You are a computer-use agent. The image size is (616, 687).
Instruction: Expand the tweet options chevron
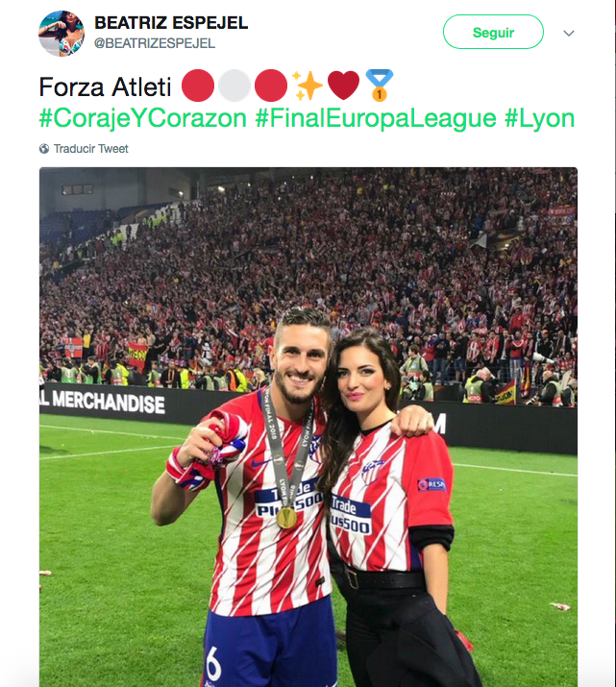coord(569,33)
